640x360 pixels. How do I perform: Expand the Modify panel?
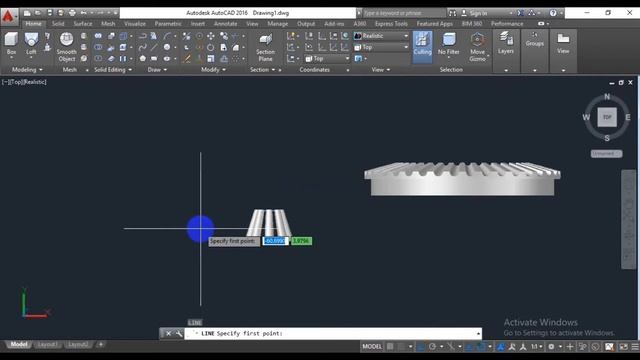tap(213, 70)
